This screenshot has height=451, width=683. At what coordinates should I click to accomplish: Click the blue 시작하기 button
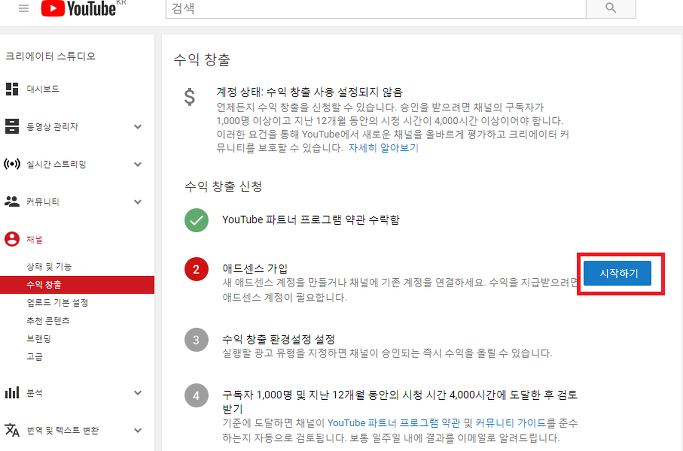pyautogui.click(x=617, y=273)
